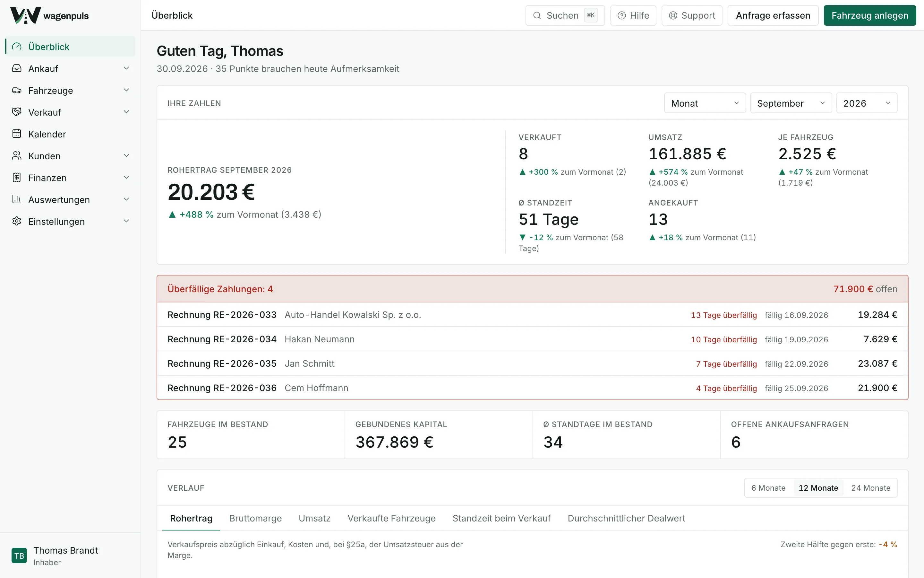Click the Einstellungen gear icon
The width and height of the screenshot is (924, 578).
17,221
